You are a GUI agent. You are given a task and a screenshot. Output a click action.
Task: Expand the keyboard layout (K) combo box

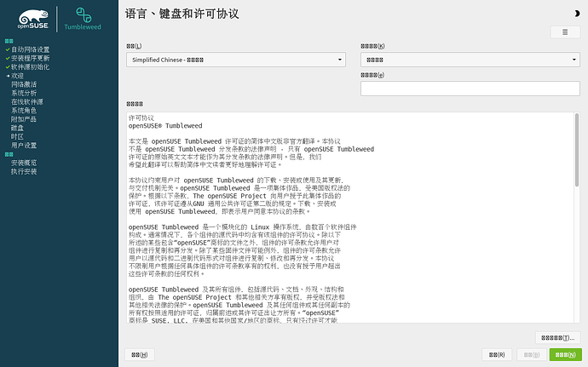(470, 60)
